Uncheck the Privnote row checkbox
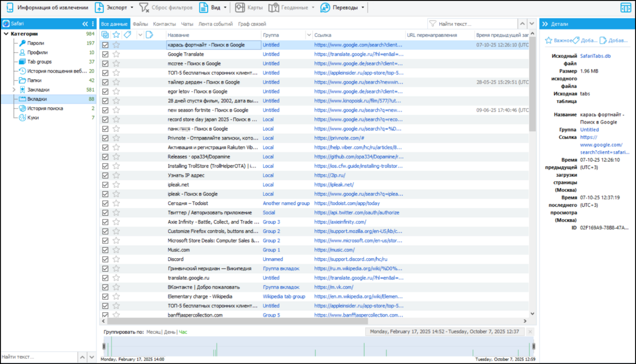Image resolution: width=636 pixels, height=364 pixels. click(x=105, y=138)
